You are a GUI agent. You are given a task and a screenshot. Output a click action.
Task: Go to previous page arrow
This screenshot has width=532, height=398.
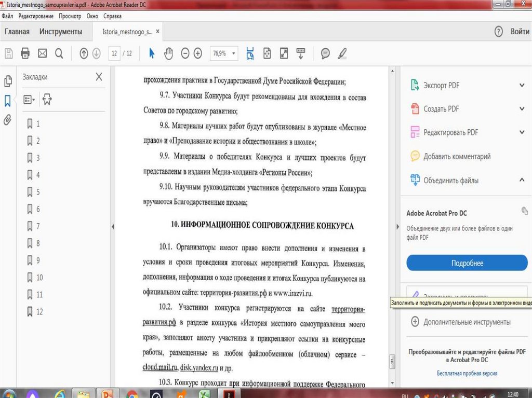click(x=84, y=53)
